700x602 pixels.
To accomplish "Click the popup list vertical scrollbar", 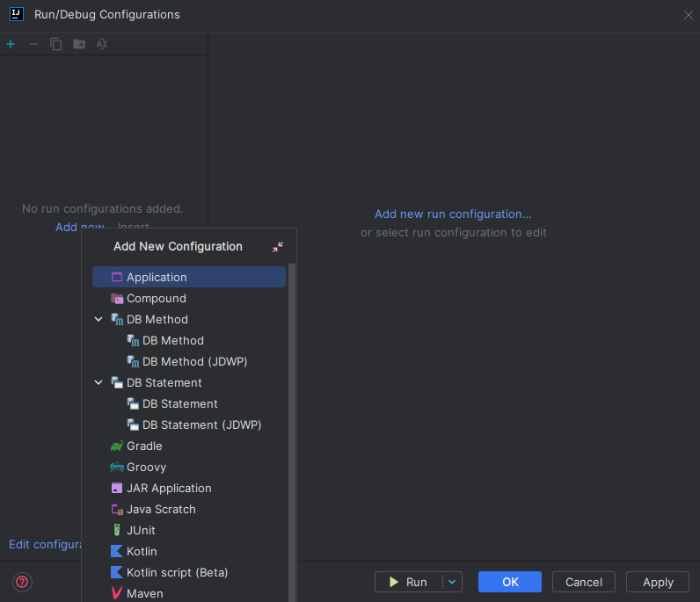I will click(x=292, y=433).
